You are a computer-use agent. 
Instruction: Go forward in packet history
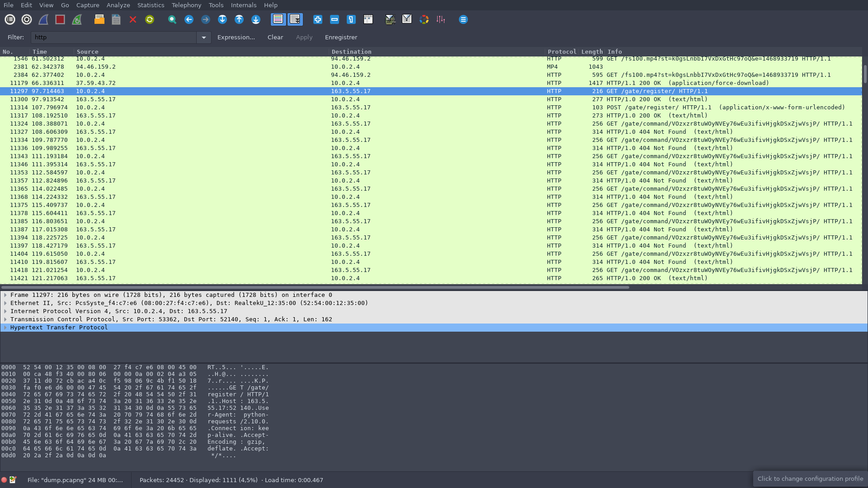click(x=206, y=19)
